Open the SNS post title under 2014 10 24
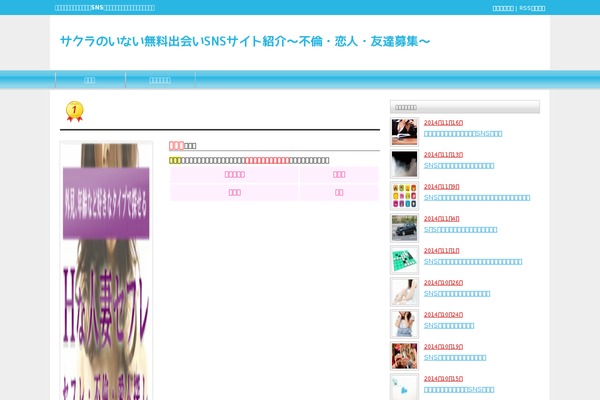 (449, 326)
